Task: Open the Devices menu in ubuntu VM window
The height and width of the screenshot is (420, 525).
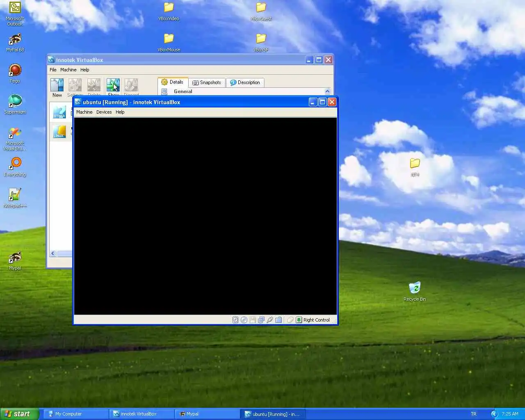Action: 104,112
